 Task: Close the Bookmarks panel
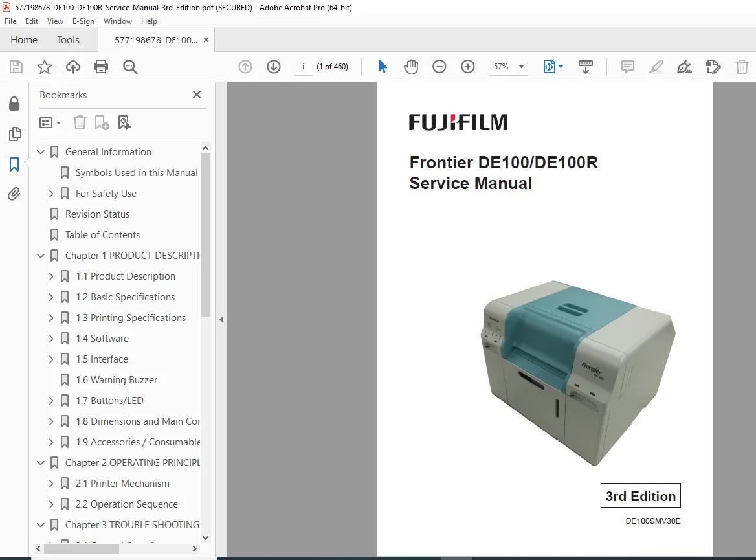(197, 95)
